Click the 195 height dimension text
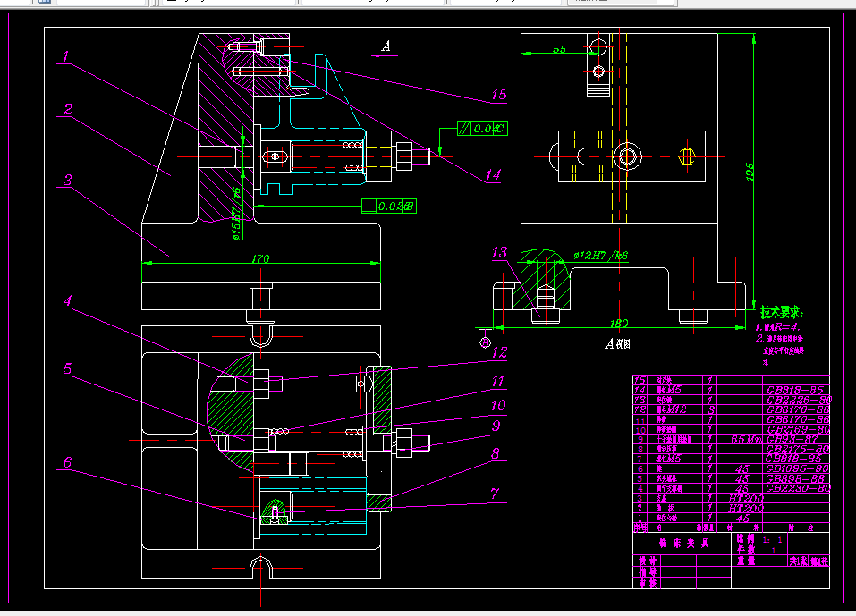This screenshot has width=856, height=616. [750, 172]
